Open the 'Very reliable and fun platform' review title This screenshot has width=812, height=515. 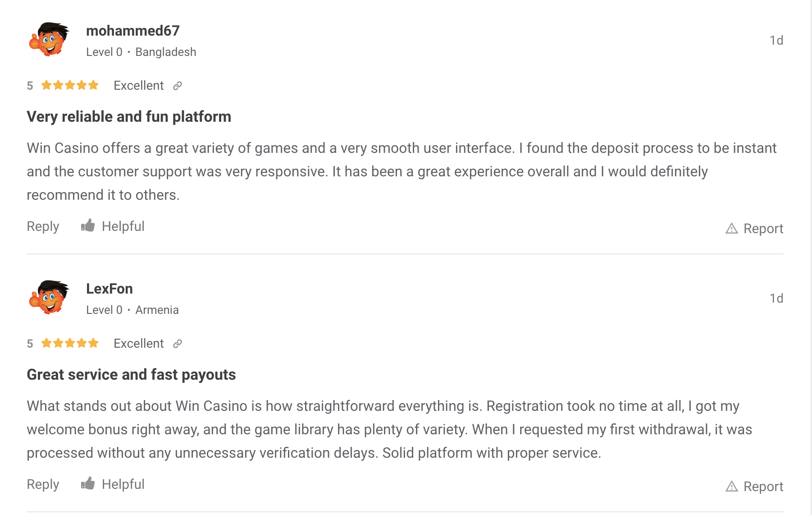pos(129,117)
